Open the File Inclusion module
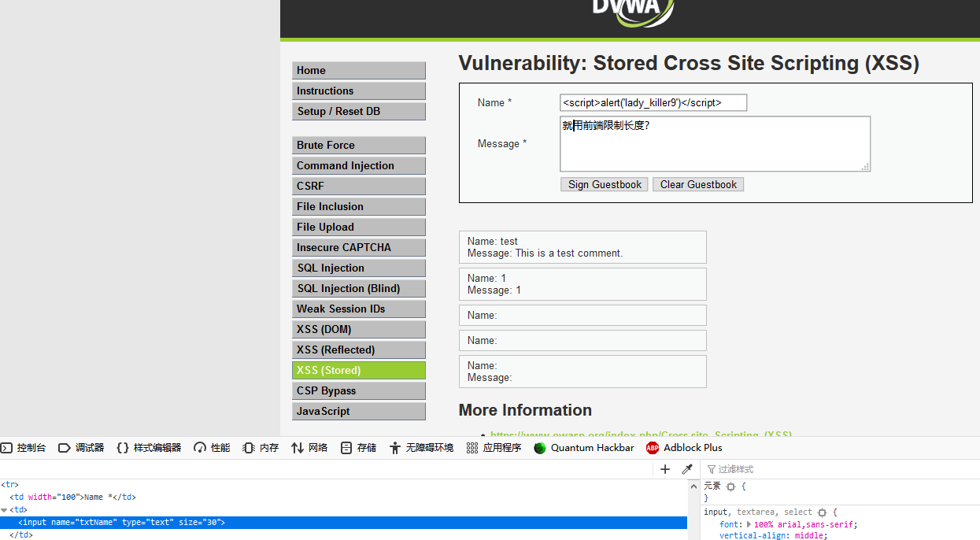 358,206
